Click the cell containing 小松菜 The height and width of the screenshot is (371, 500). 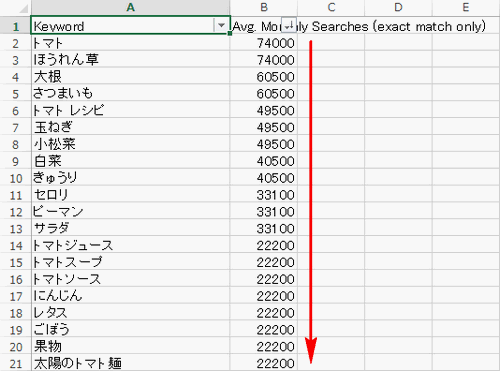click(x=130, y=144)
